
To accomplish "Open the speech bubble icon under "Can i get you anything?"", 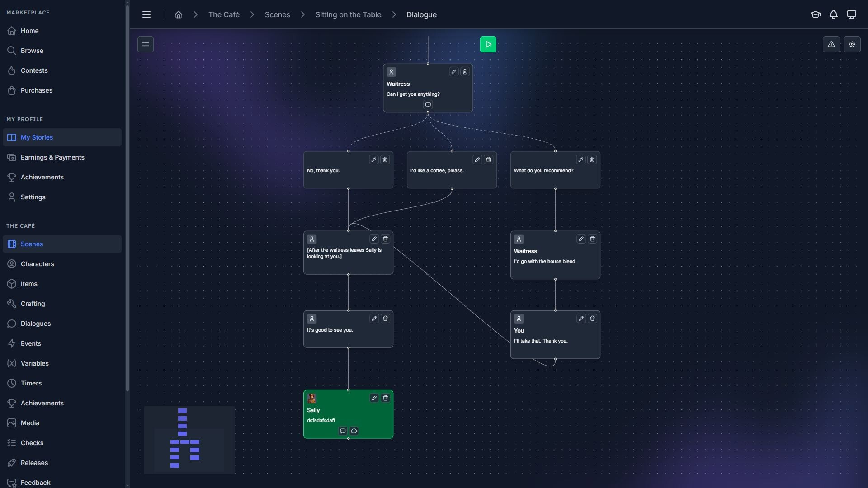I will [428, 104].
